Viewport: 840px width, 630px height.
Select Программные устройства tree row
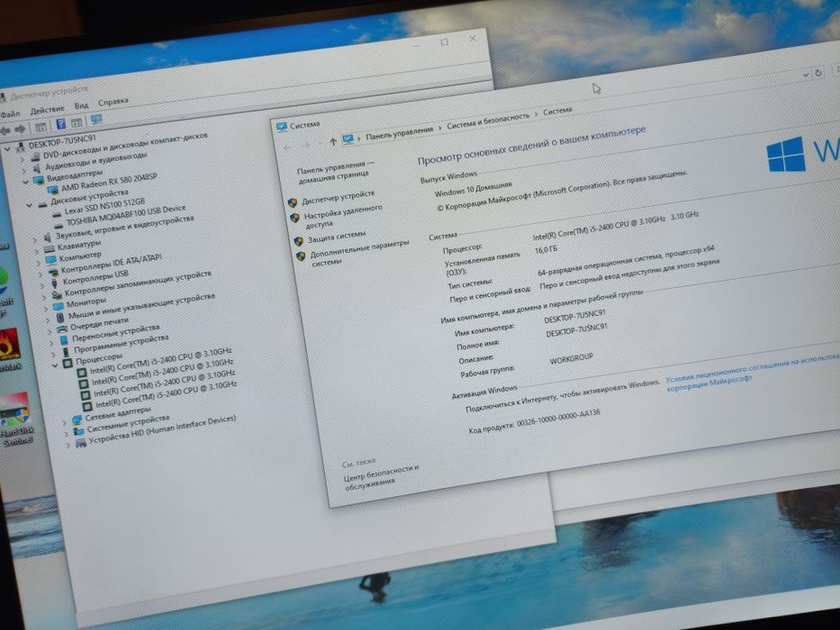(121, 345)
